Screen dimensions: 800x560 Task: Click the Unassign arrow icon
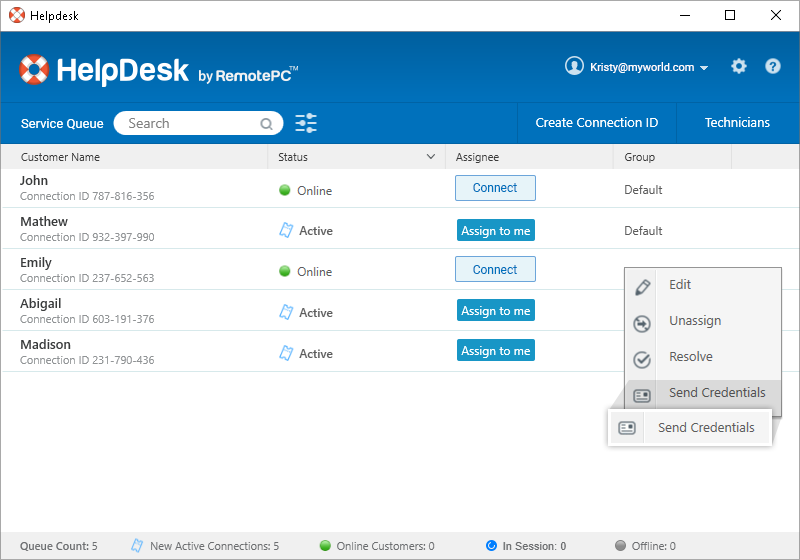point(643,323)
